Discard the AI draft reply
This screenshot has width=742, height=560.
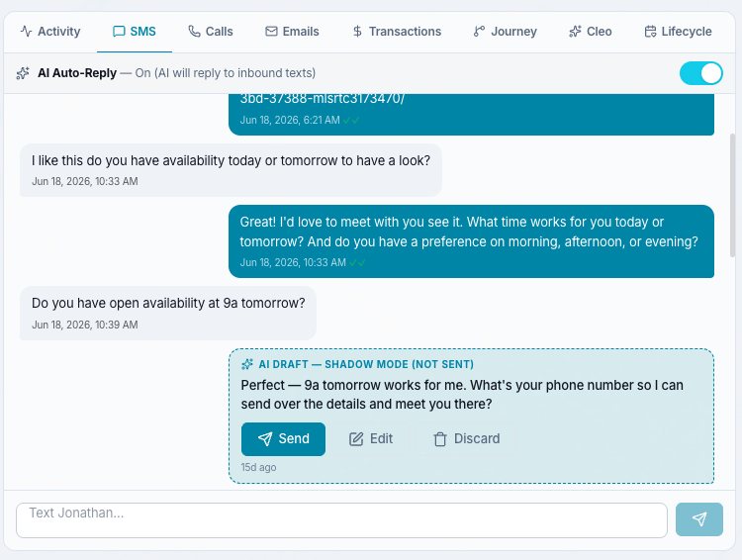(x=467, y=439)
